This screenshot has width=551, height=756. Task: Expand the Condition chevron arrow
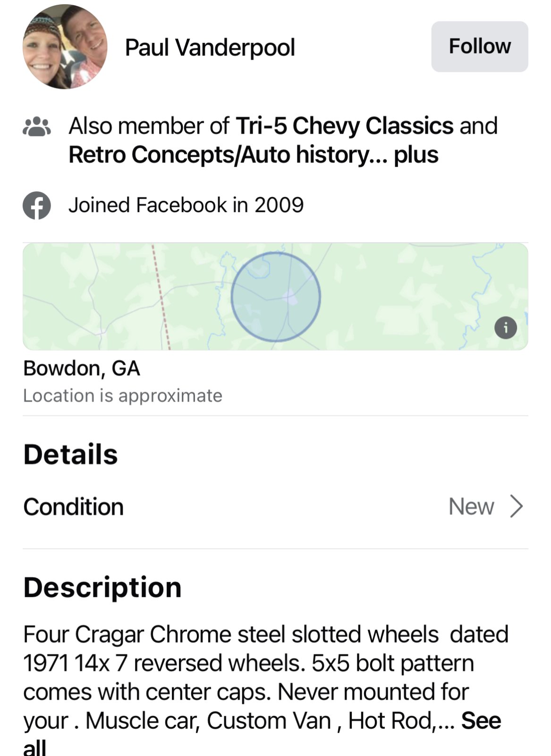517,507
